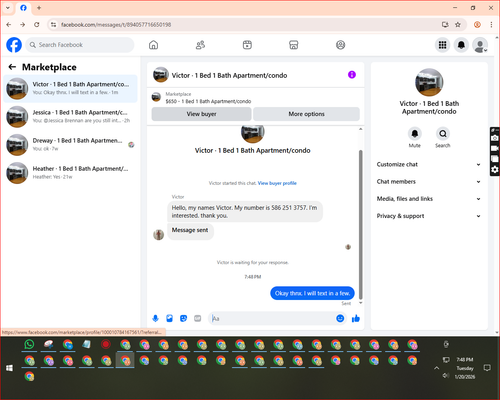Choose a GIF icon
The width and height of the screenshot is (500, 400).
pos(197,318)
